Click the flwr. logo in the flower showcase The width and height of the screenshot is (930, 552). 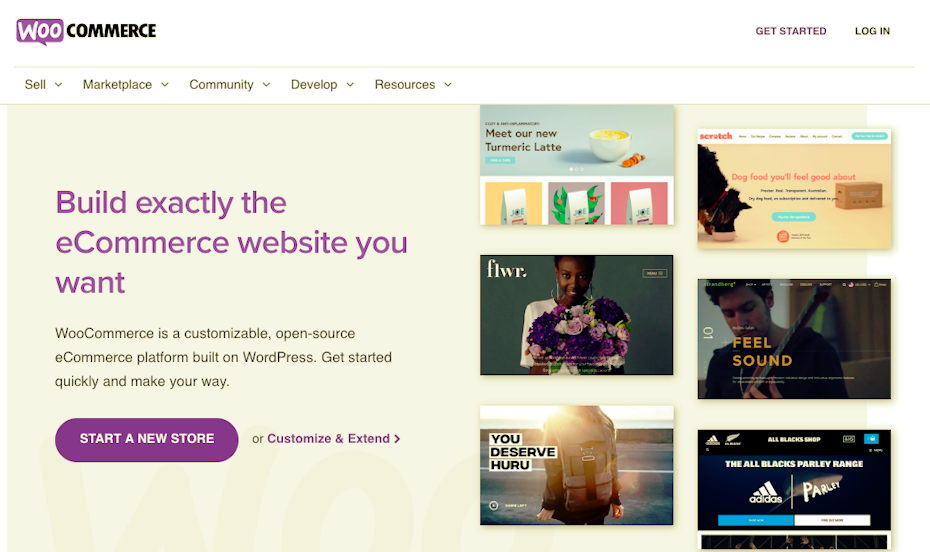pyautogui.click(x=506, y=270)
